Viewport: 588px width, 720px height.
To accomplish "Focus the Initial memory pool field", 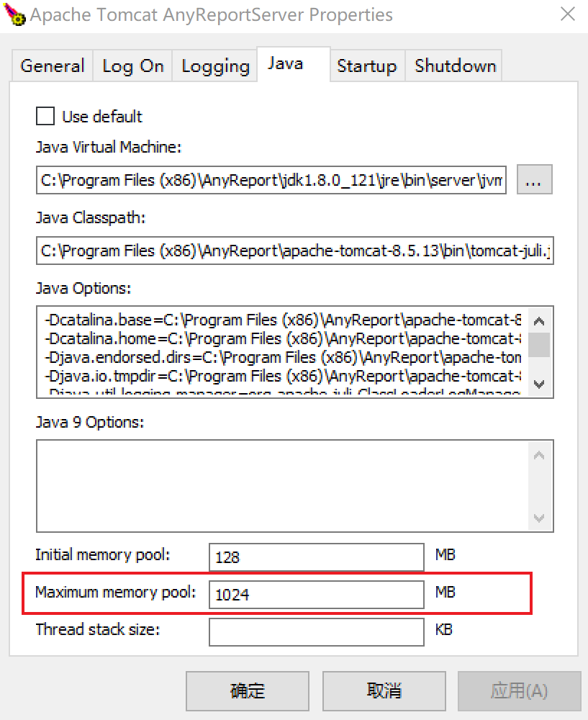I will click(x=316, y=557).
